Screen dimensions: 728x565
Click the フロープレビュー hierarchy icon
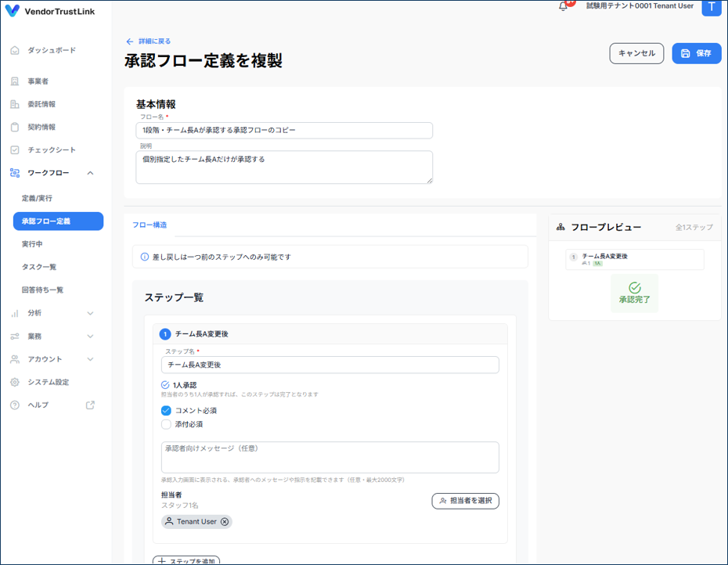tap(560, 227)
